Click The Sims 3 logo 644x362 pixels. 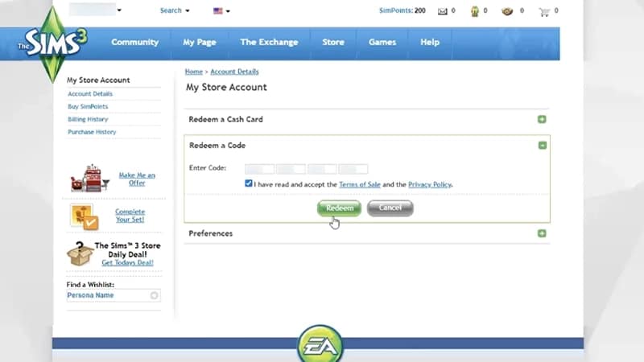52,44
